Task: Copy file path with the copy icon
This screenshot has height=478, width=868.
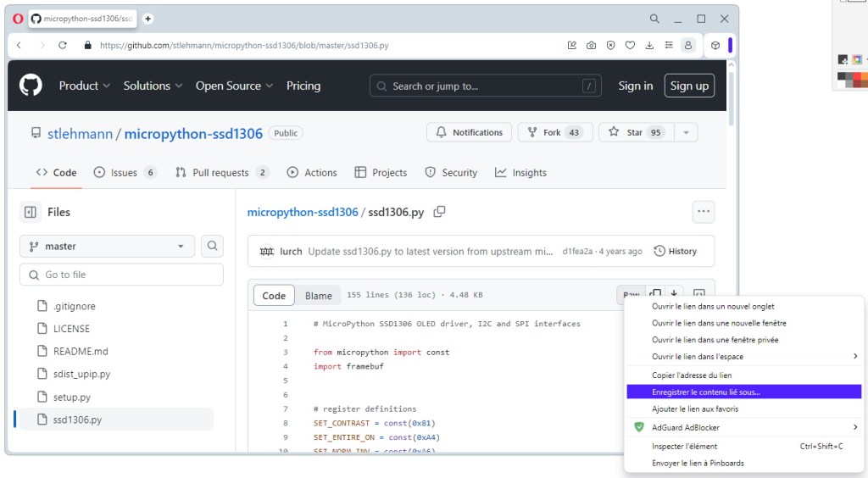Action: coord(439,212)
